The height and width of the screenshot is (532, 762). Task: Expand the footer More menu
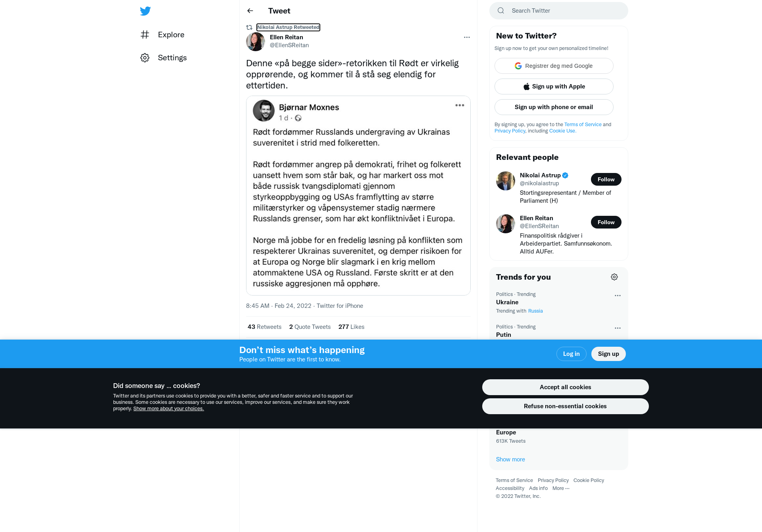[561, 488]
